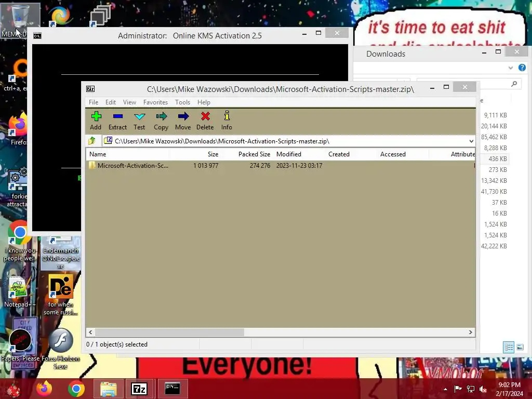
Task: Select the Firefox desktop shortcut
Action: pos(18,129)
